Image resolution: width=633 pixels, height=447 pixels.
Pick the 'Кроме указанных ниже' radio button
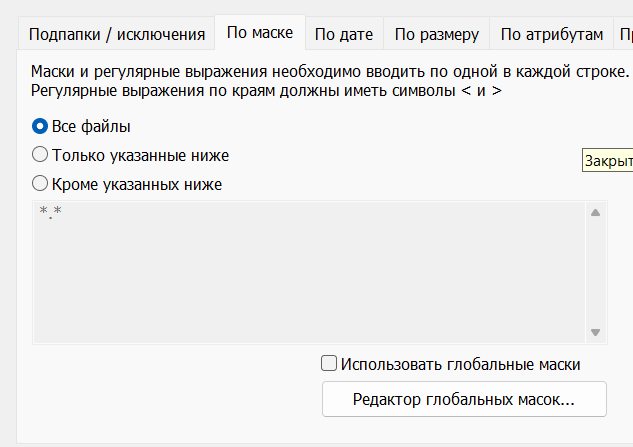(x=40, y=184)
